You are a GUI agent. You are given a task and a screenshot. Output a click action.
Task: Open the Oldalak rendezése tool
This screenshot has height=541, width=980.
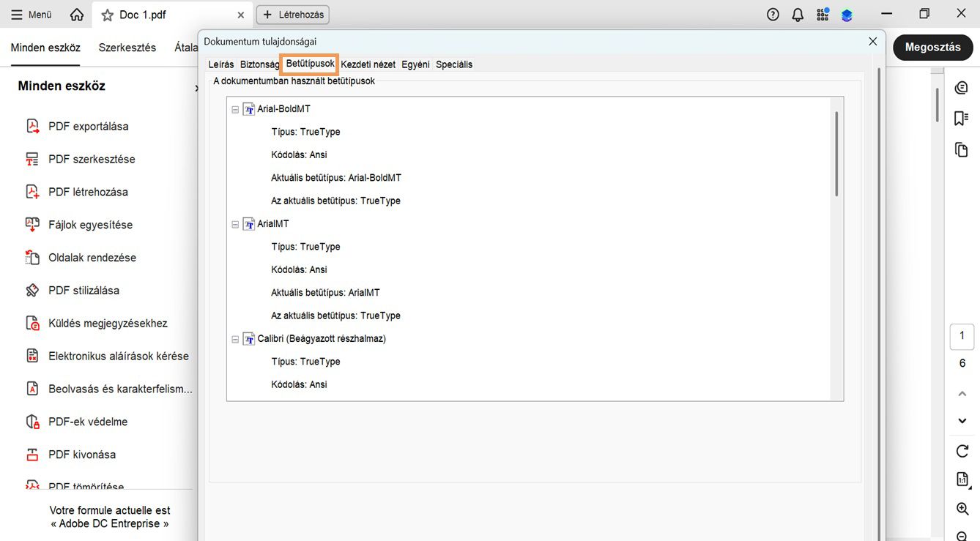click(x=92, y=258)
